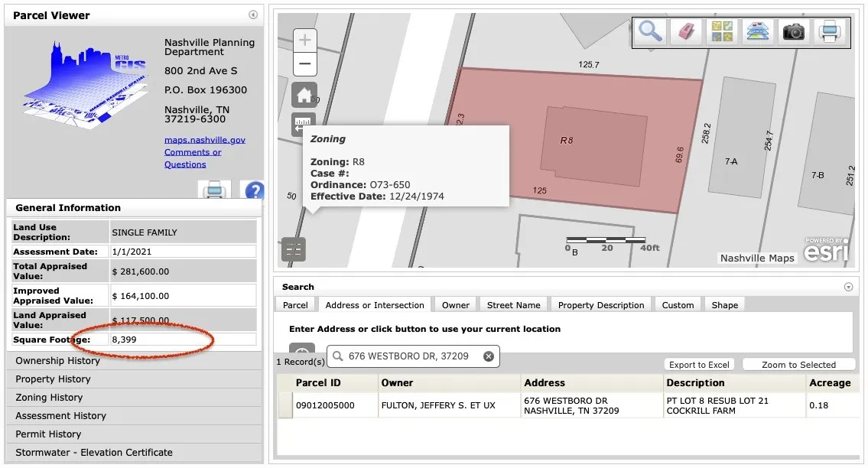Open the help question mark icon
Viewport: 868px width, 468px height.
(254, 190)
